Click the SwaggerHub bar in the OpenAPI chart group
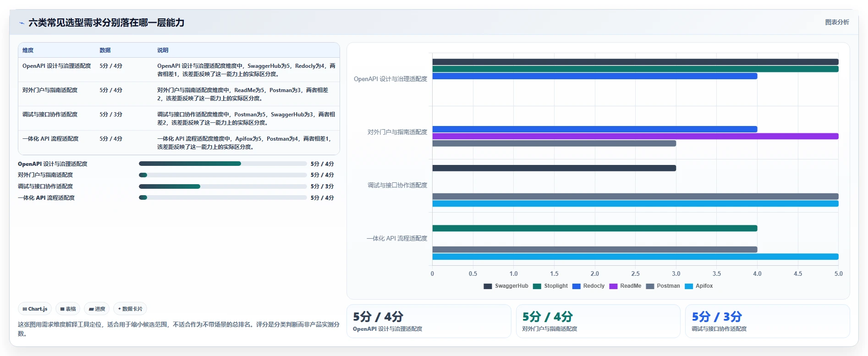Screen dimensions: 868x356 click(635, 62)
